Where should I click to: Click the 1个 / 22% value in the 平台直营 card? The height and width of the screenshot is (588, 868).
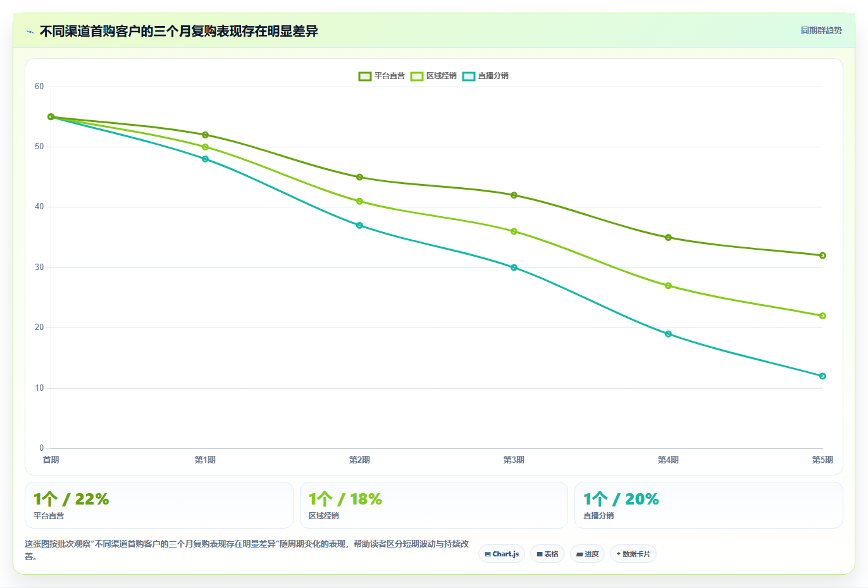pos(71,499)
